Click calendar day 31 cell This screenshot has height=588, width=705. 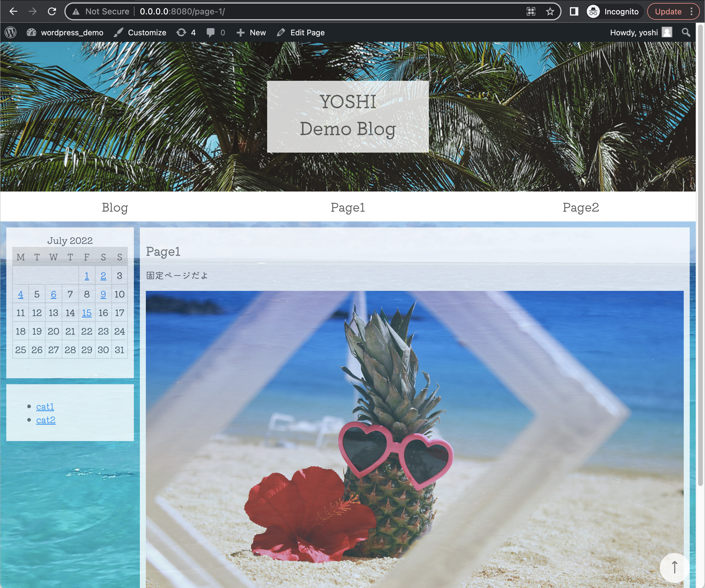(x=119, y=350)
